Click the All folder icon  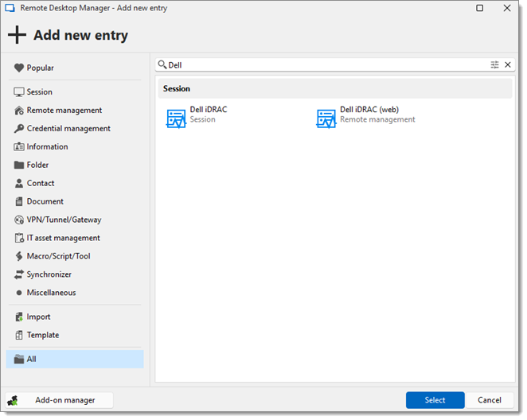19,360
